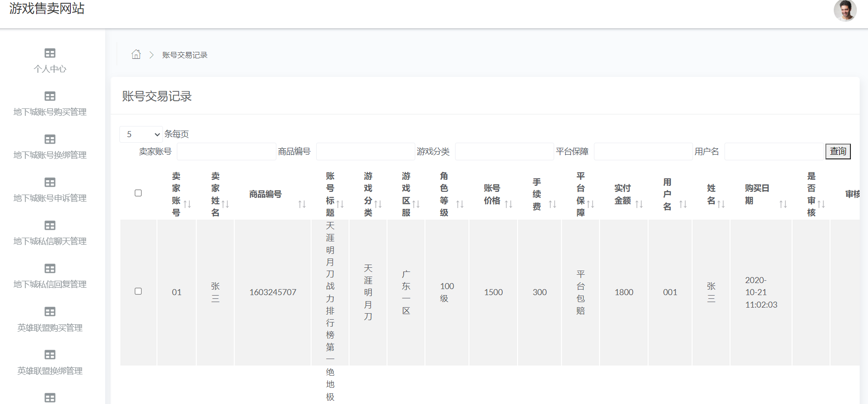Sort by 卖家姓名 column arrows
The height and width of the screenshot is (404, 868).
pyautogui.click(x=225, y=204)
